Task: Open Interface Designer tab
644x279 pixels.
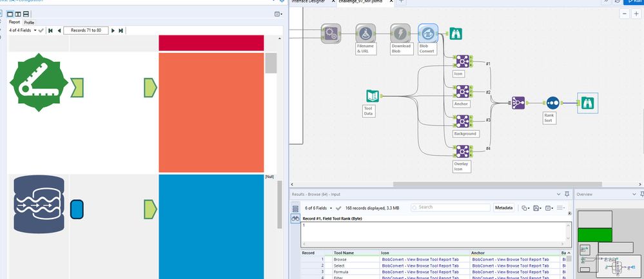Action: click(308, 2)
